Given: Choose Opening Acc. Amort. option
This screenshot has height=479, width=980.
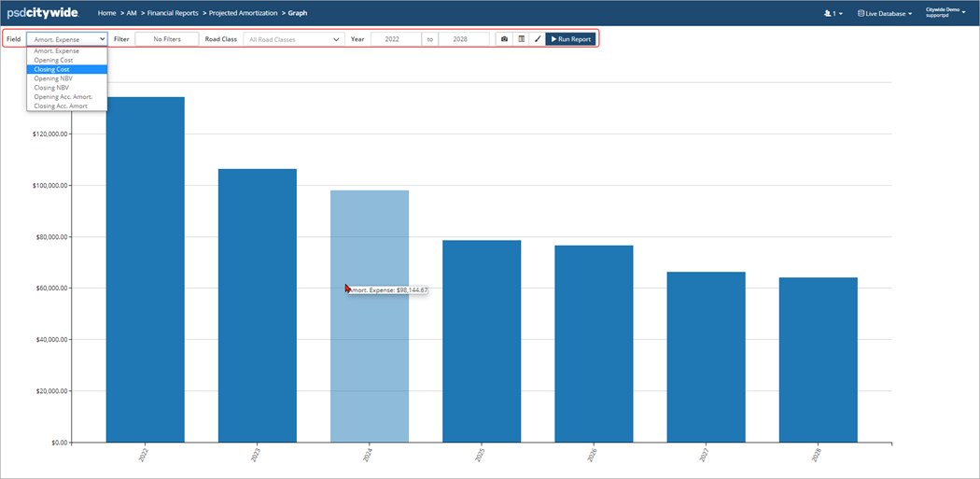Looking at the screenshot, I should point(67,97).
